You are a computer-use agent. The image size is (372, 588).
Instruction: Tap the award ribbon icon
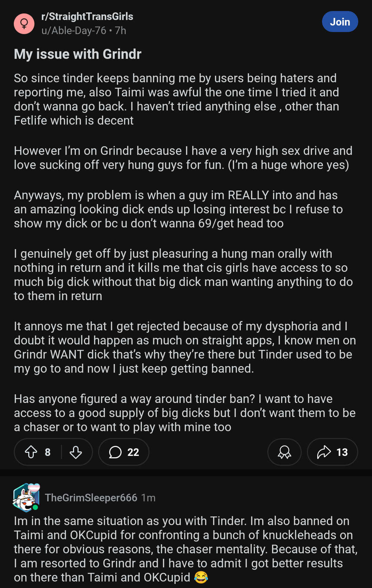coord(285,452)
